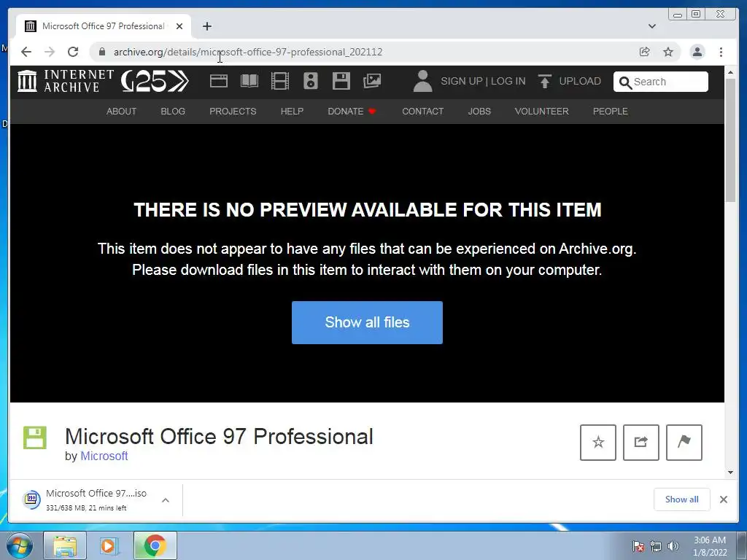Viewport: 747px width, 560px height.
Task: Open the VOLUNTEER menu item
Action: click(x=541, y=112)
